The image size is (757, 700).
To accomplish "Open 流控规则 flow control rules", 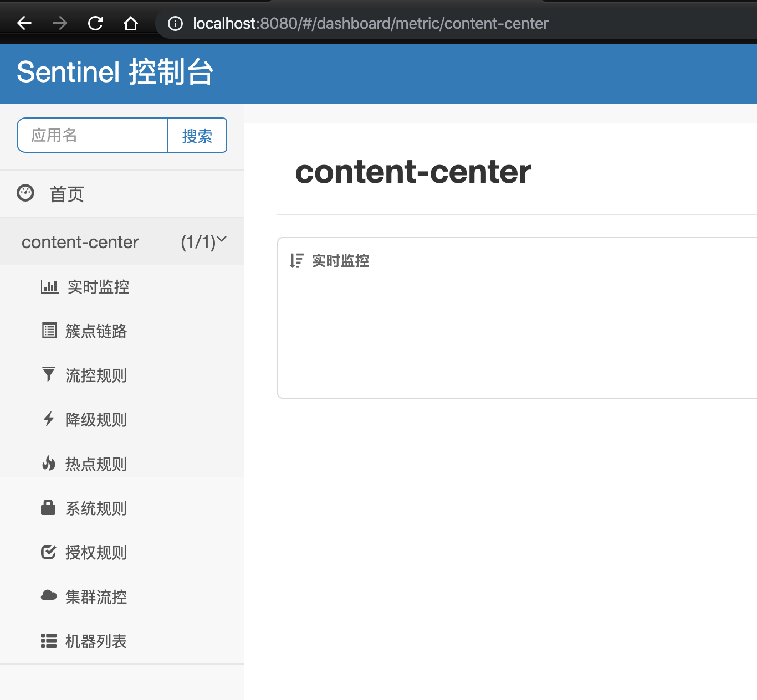I will tap(96, 375).
